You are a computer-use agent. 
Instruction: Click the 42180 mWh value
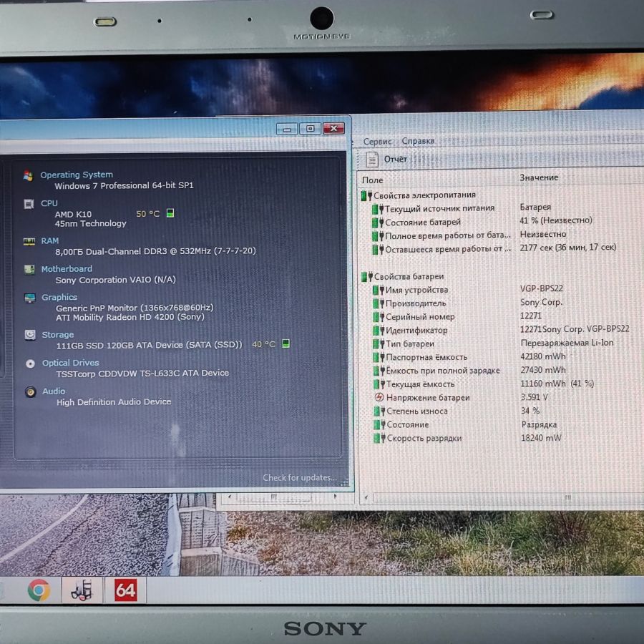(x=543, y=356)
